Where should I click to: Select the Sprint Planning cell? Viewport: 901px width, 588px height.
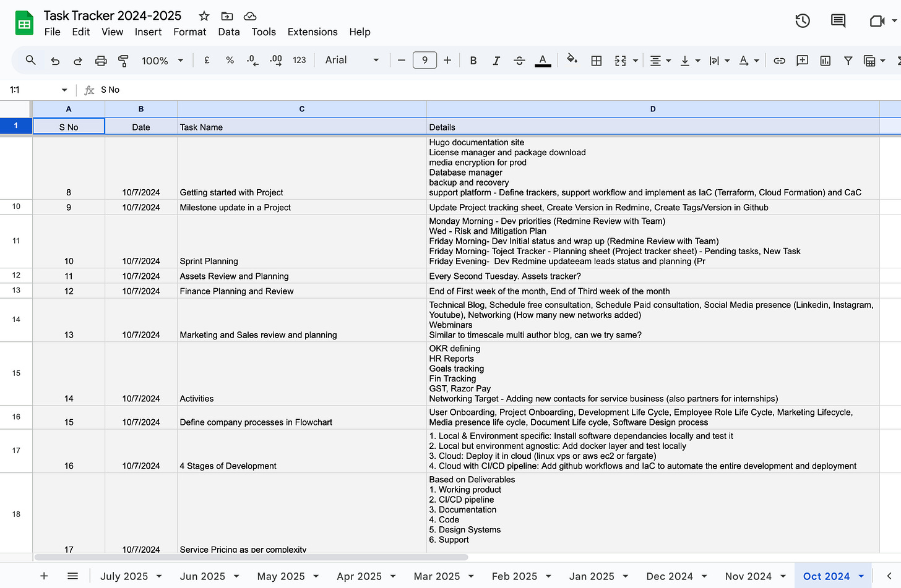(302, 241)
